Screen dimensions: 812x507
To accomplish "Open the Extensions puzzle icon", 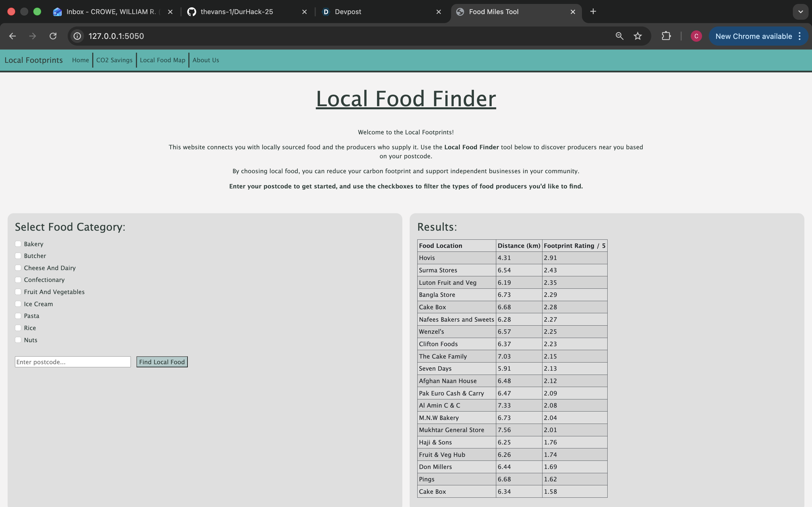I will click(666, 36).
